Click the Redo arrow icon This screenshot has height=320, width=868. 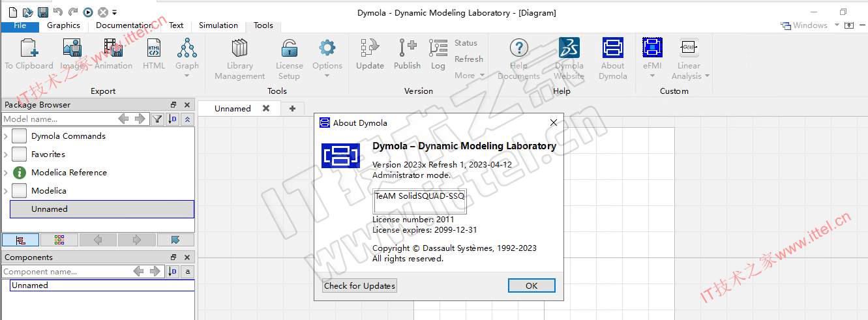click(72, 12)
